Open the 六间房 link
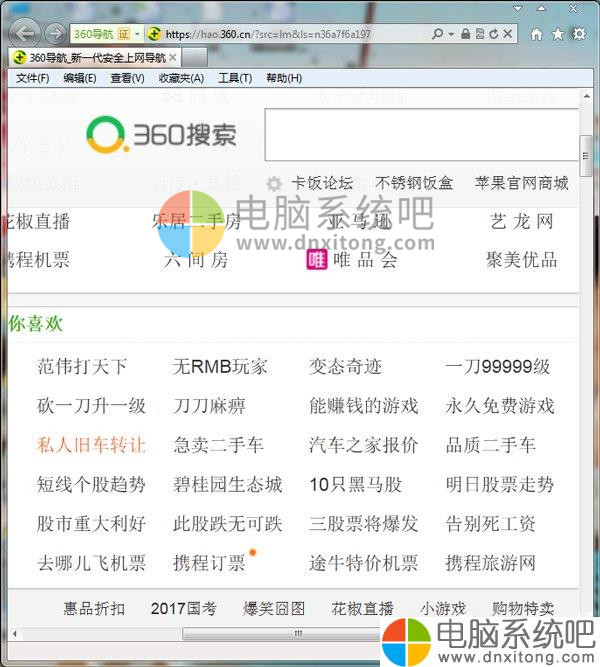600x667 pixels. click(196, 259)
